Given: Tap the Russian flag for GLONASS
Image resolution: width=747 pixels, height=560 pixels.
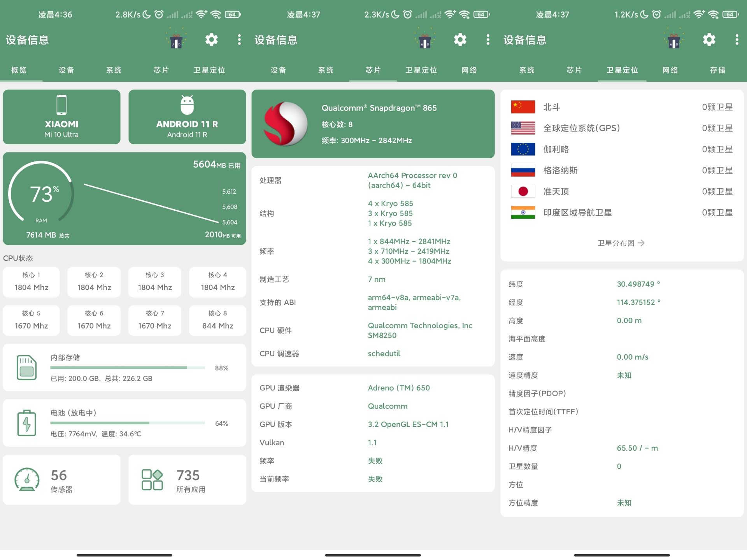Looking at the screenshot, I should 523,170.
